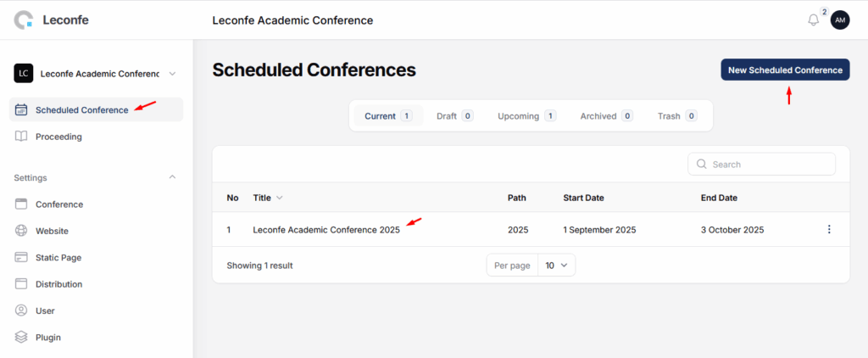
Task: Click New Scheduled Conference button
Action: pos(785,70)
